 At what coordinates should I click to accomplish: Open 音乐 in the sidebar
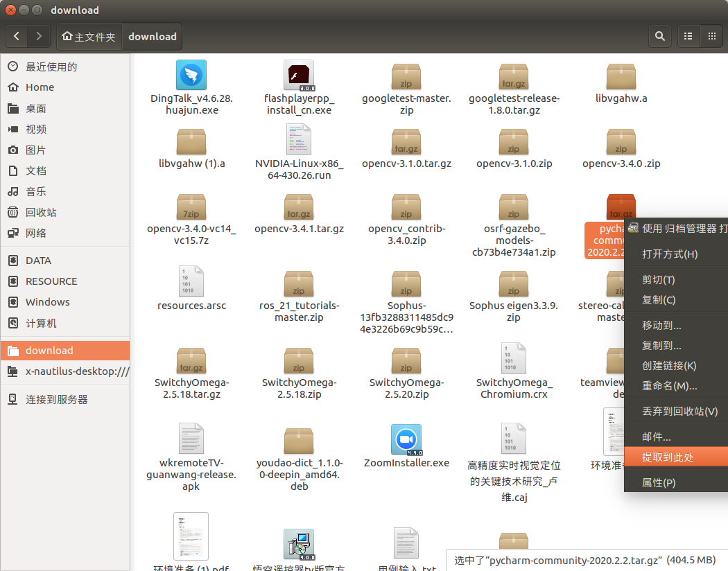[x=65, y=191]
